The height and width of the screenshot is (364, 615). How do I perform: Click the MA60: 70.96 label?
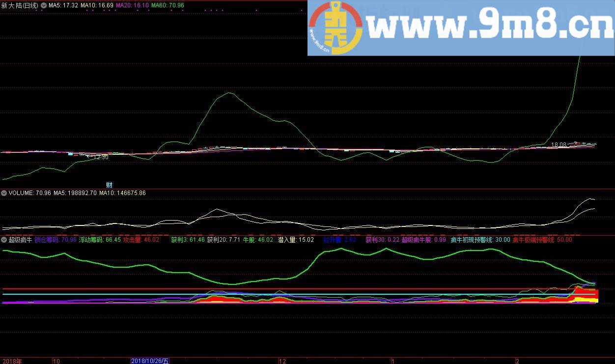(168, 5)
